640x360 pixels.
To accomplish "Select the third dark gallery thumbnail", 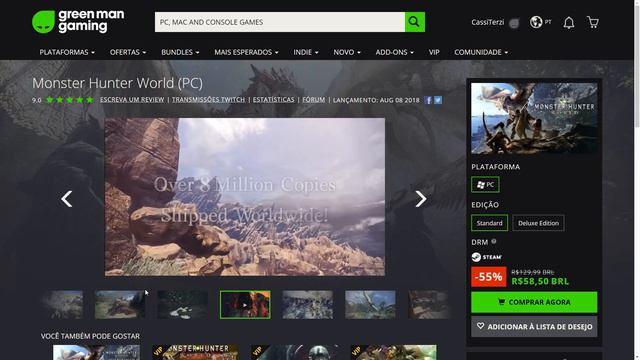I will coord(182,304).
